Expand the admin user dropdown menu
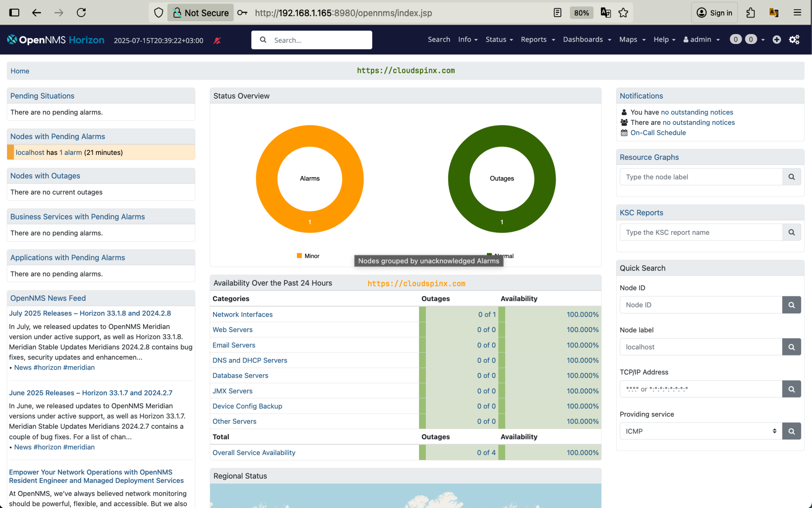 pos(701,40)
